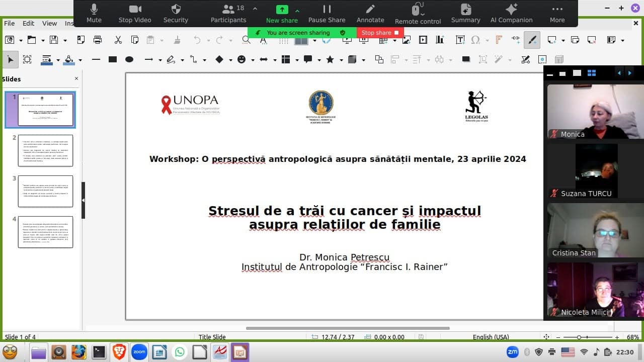Open the View menu
The width and height of the screenshot is (644, 362).
click(49, 23)
